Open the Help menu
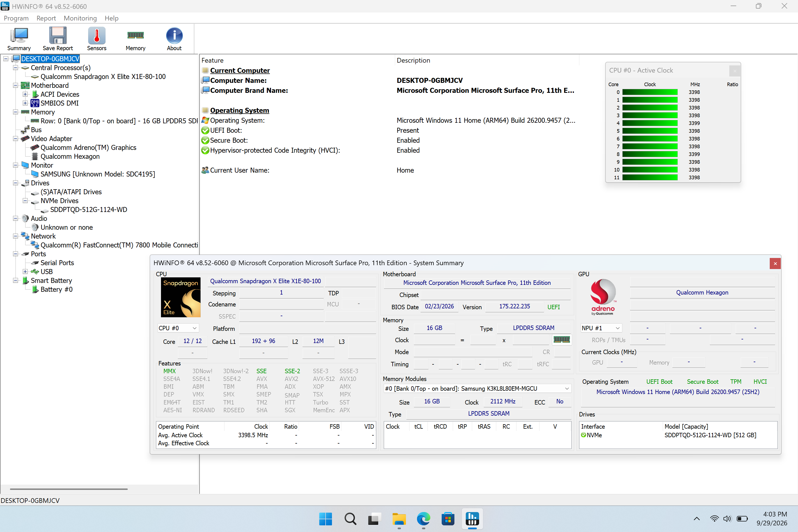The height and width of the screenshot is (532, 798). point(112,18)
